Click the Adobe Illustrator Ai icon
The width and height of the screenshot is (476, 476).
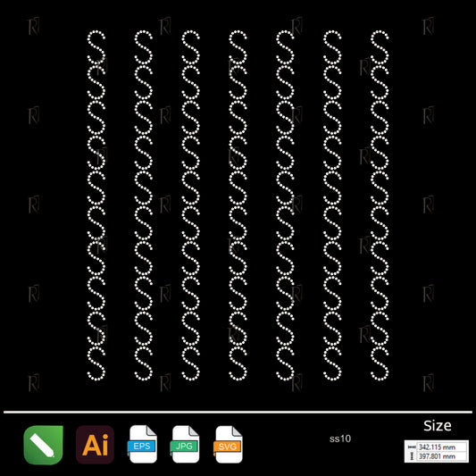[95, 445]
